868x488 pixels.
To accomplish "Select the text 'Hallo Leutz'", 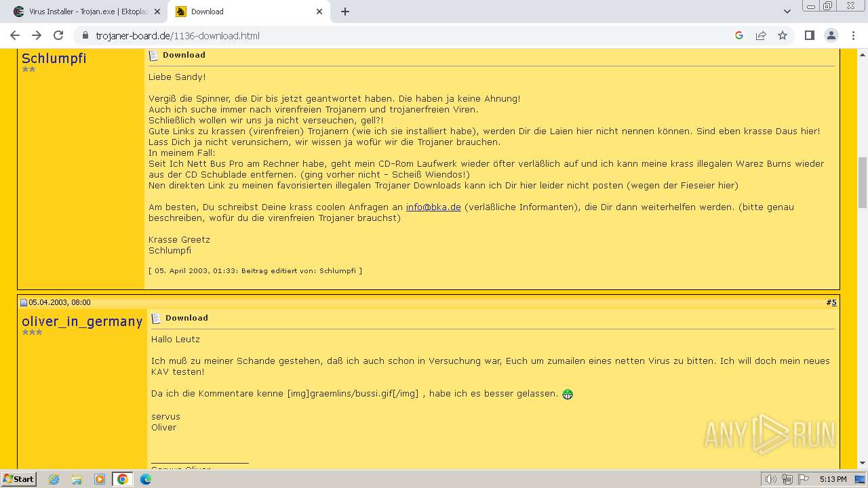I will (x=176, y=339).
